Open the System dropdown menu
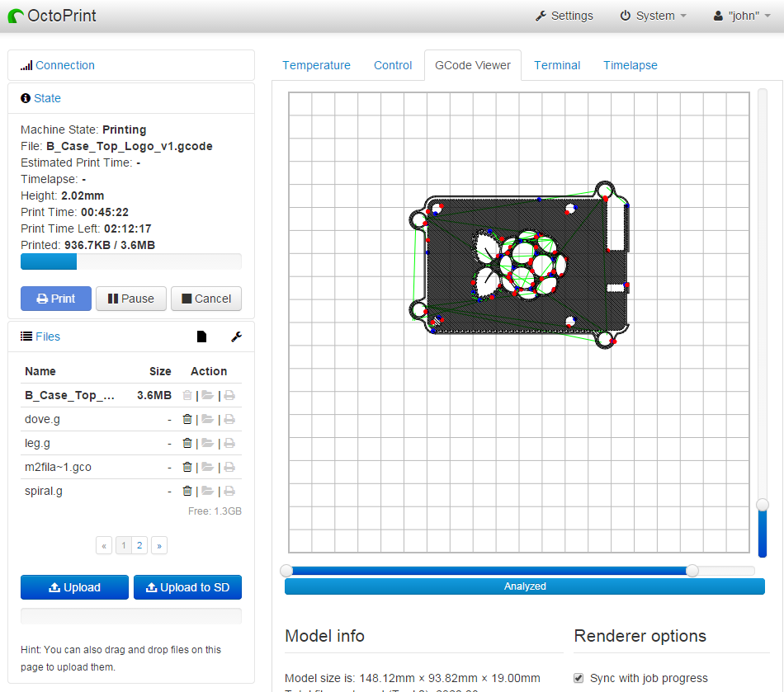Screen dimensions: 784x692 653,16
